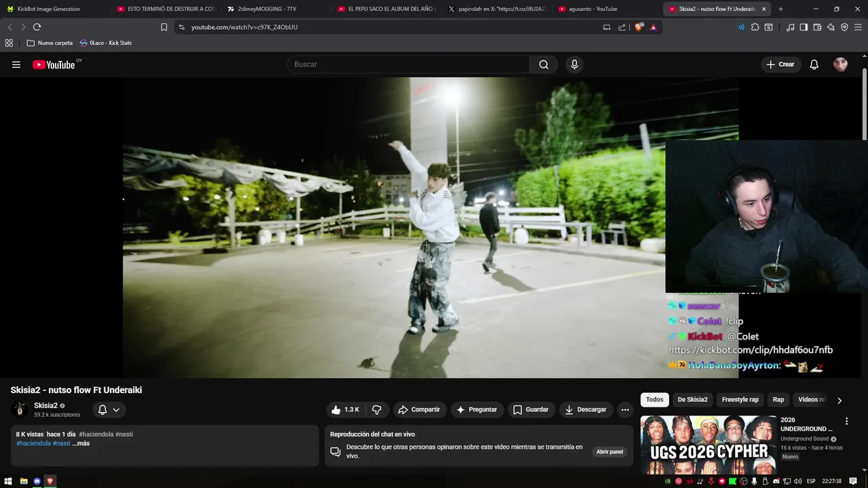Click the search magnifier button
Viewport: 868px width, 488px height.
point(544,64)
